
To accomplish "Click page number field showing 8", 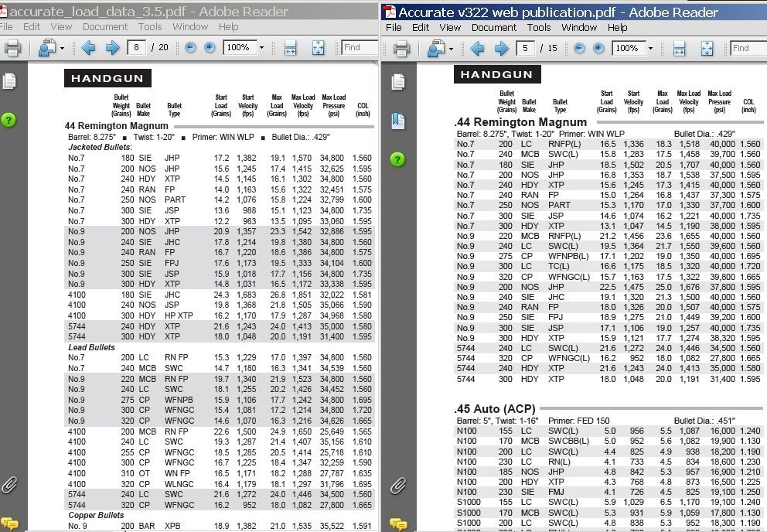I will 137,47.
